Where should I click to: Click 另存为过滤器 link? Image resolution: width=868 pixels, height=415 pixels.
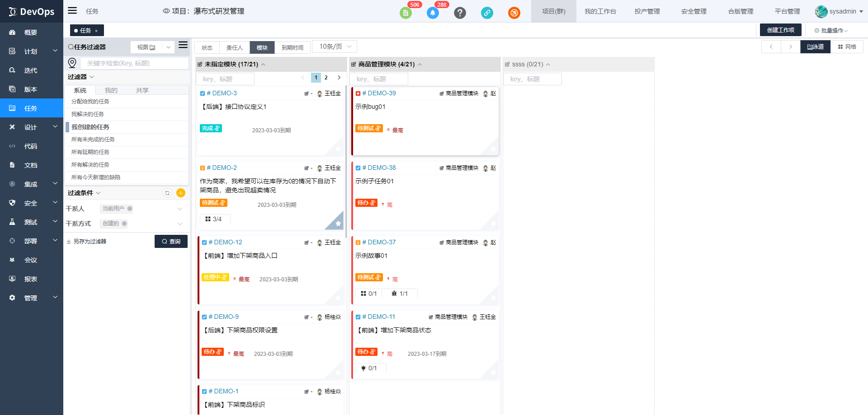click(x=86, y=242)
